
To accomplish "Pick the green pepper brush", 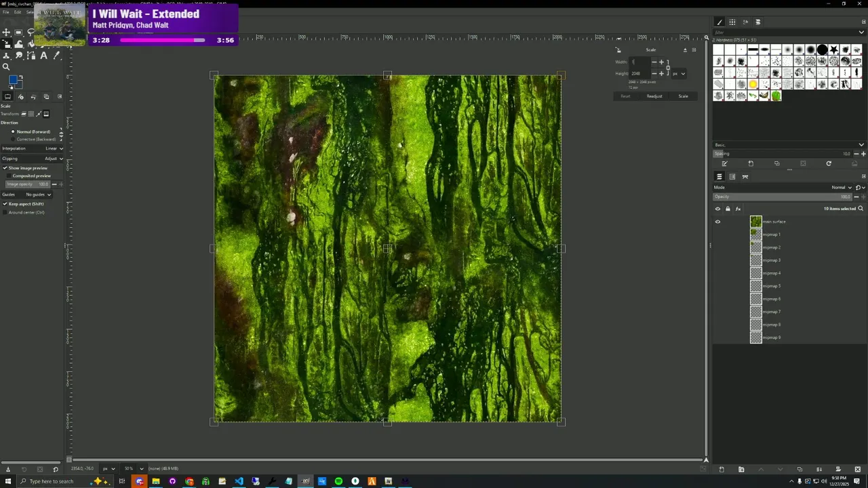I will pos(776,96).
